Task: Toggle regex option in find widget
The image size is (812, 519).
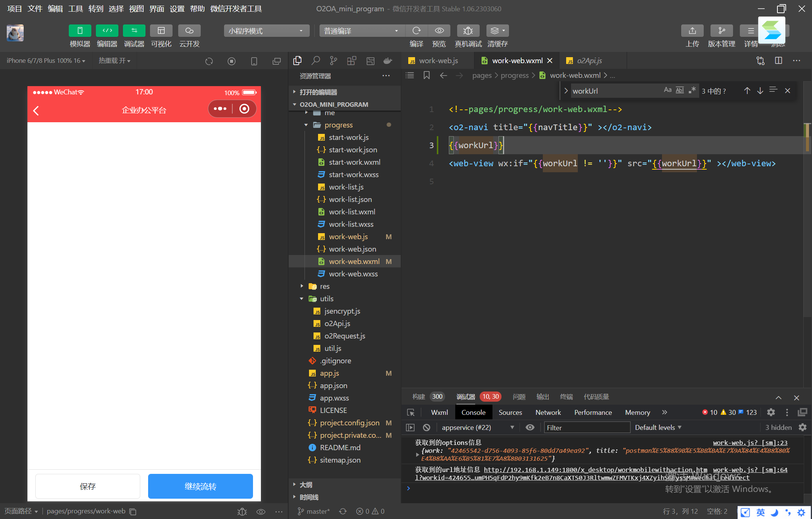Action: pyautogui.click(x=692, y=90)
